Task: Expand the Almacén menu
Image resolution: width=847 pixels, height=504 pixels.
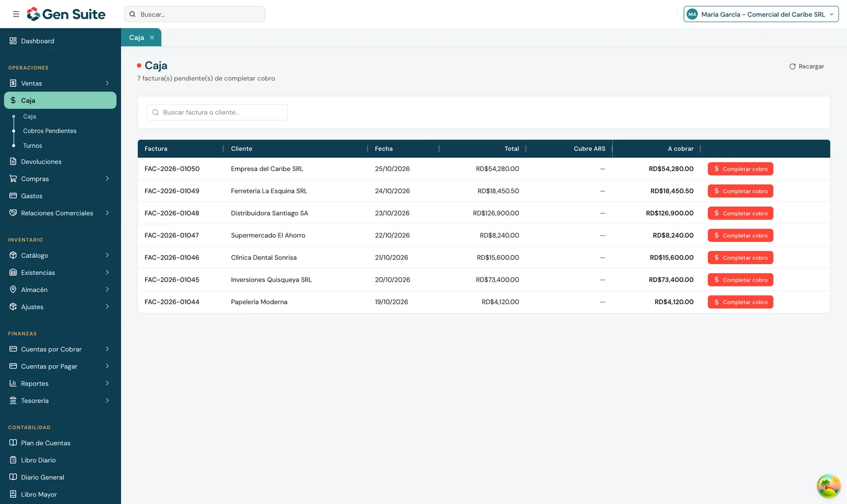Action: click(x=107, y=290)
